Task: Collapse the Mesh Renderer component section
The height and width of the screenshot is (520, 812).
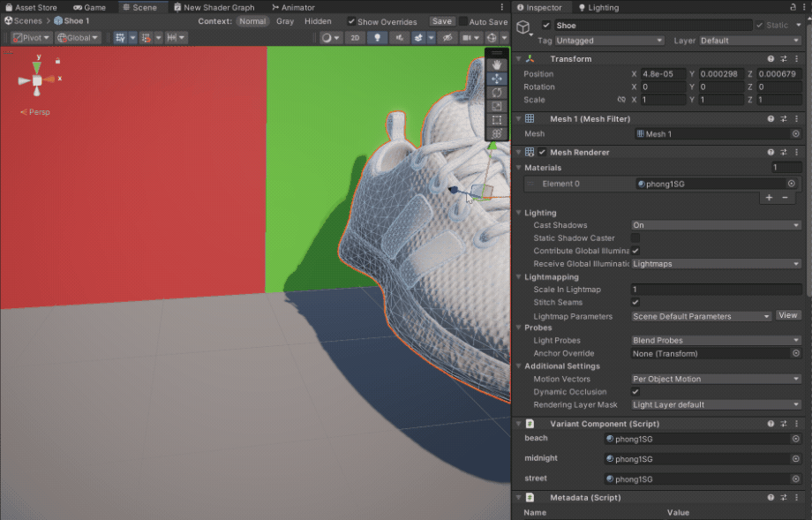Action: point(519,152)
